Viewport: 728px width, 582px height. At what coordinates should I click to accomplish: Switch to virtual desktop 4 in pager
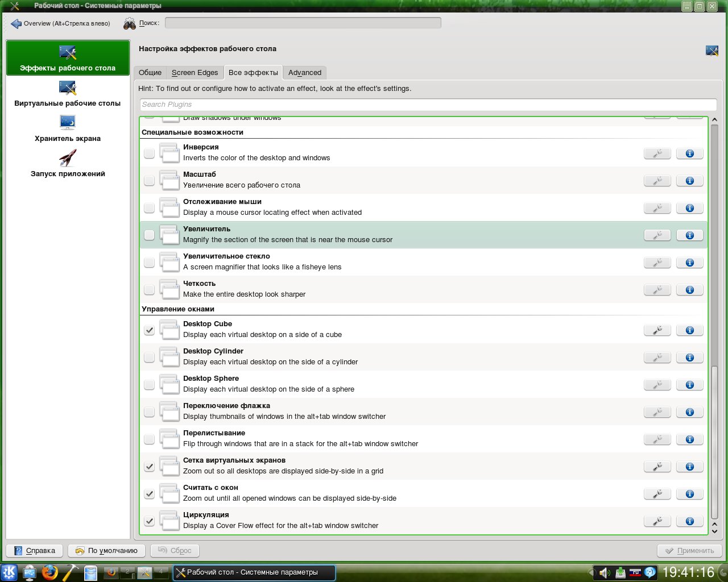162,572
